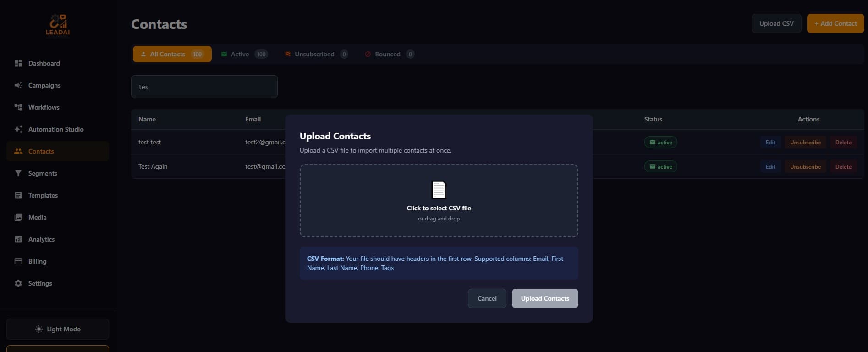This screenshot has width=868, height=352.
Task: Delete the test test contact
Action: pos(843,143)
